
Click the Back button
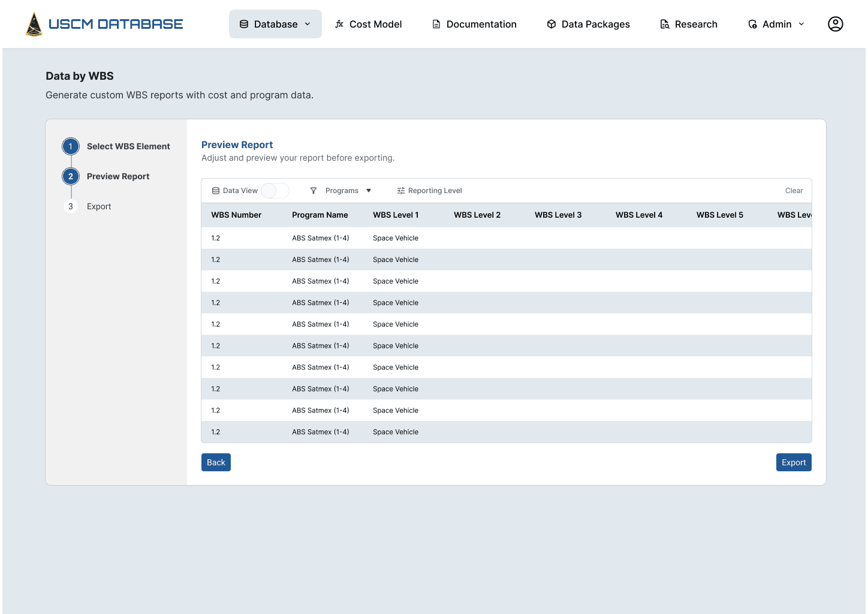point(216,462)
